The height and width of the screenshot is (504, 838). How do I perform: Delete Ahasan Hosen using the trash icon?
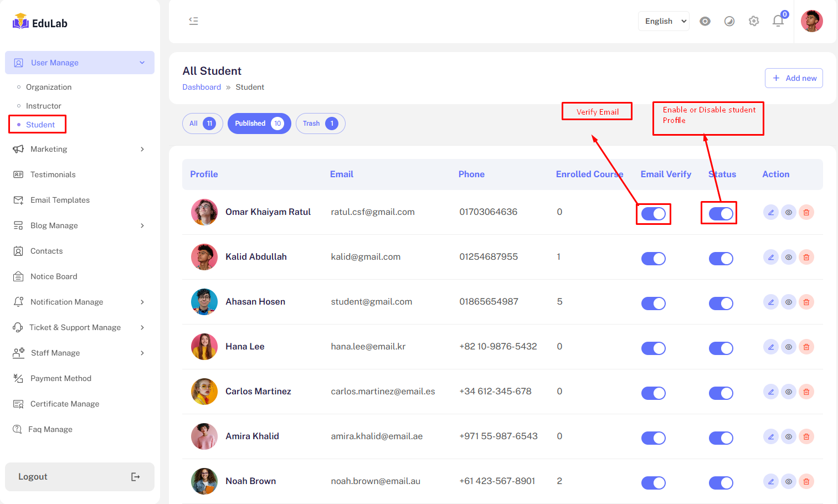pos(806,302)
